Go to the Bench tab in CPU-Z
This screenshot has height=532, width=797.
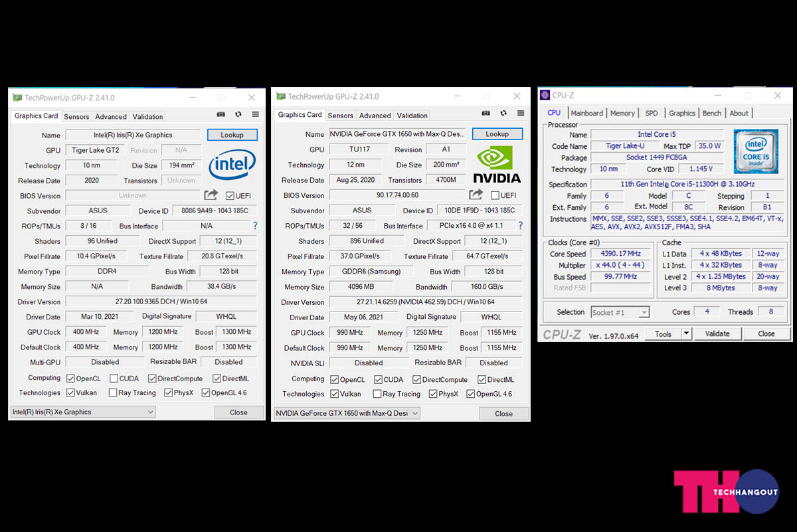pos(712,113)
